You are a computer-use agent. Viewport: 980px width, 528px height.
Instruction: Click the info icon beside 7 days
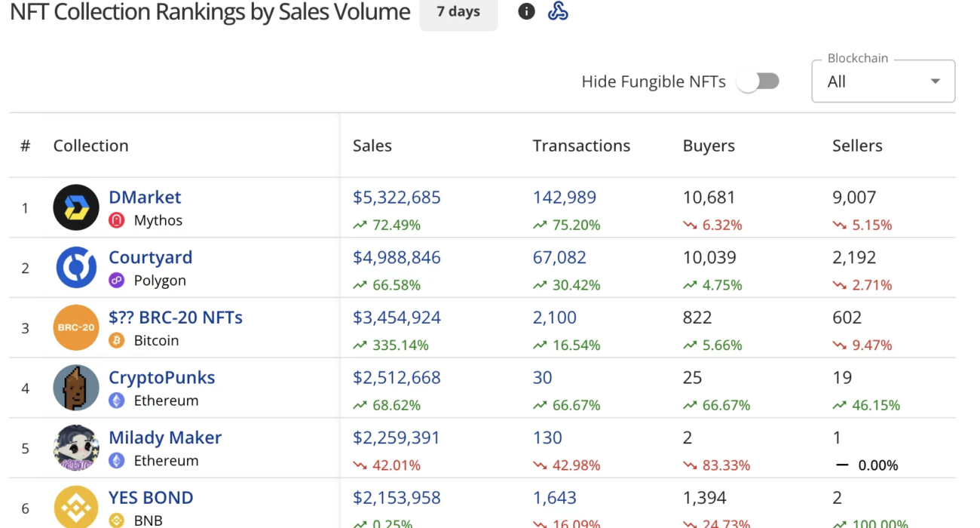(x=526, y=11)
